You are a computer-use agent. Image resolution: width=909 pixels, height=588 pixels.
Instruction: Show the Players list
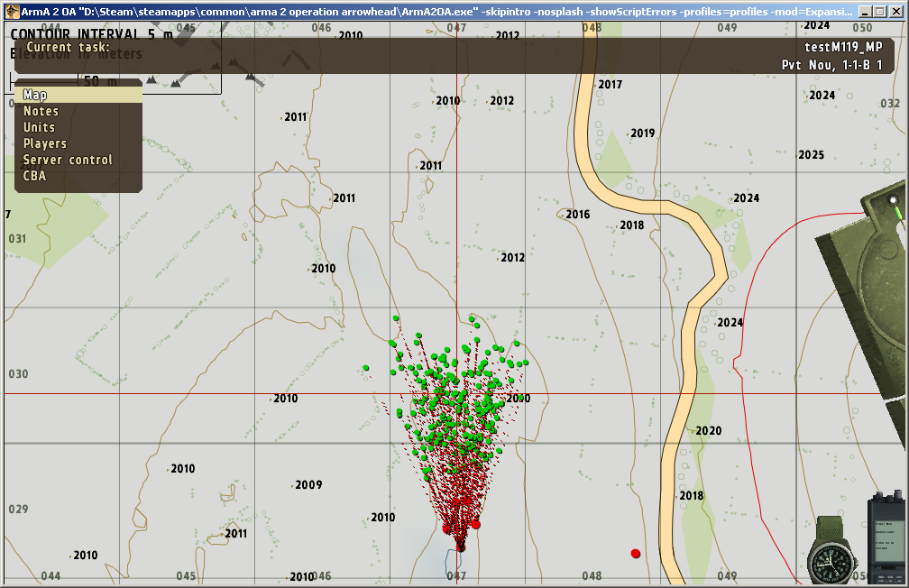78,143
